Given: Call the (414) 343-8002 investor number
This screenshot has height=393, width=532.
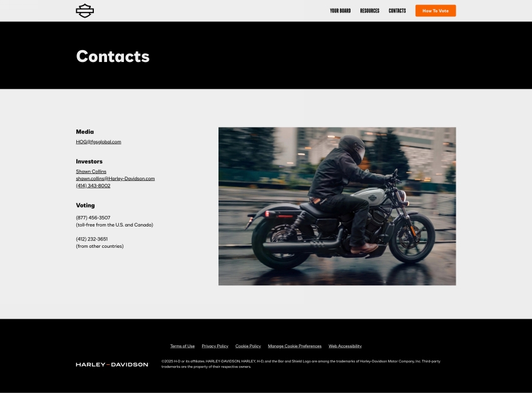Looking at the screenshot, I should pyautogui.click(x=93, y=186).
